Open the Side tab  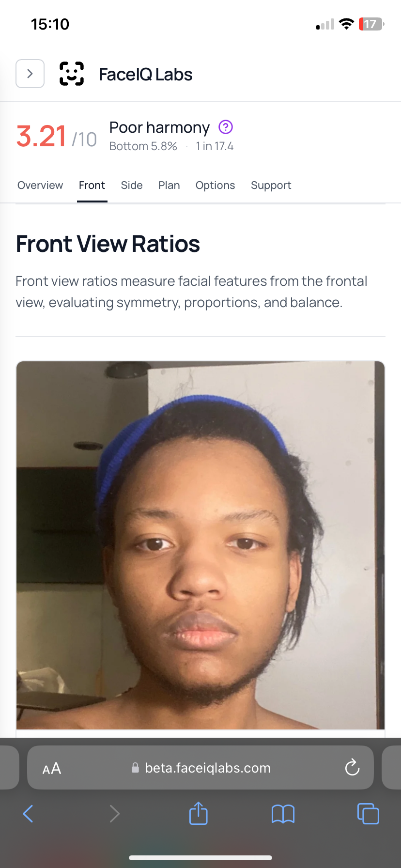132,186
